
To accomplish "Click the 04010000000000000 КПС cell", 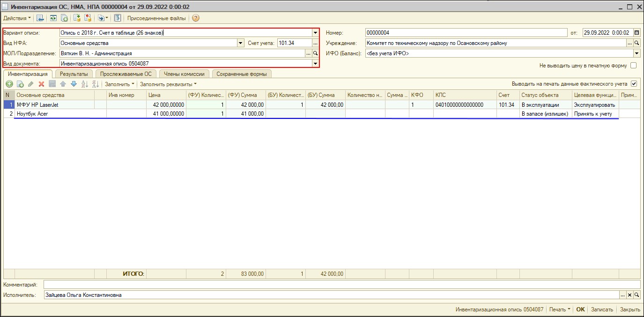I will (x=465, y=105).
